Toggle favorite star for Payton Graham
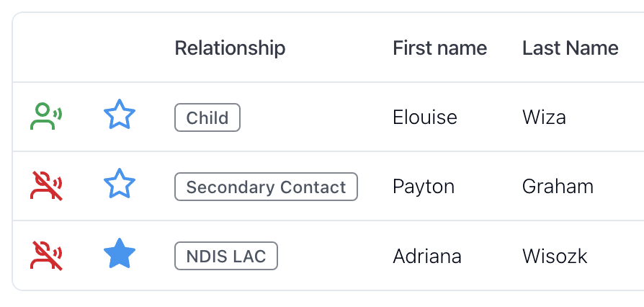The width and height of the screenshot is (644, 307). point(119,184)
